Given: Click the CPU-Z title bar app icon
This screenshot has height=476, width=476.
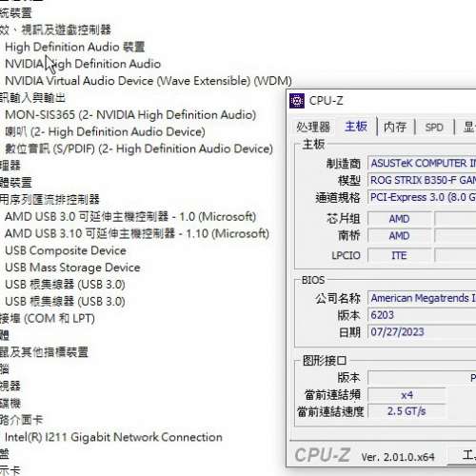Looking at the screenshot, I should click(297, 101).
